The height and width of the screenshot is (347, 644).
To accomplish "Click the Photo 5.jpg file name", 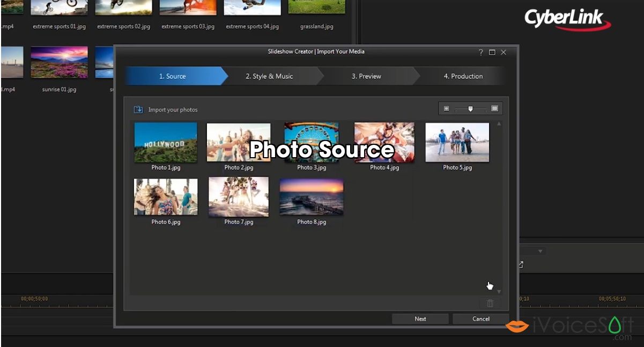I will click(457, 167).
